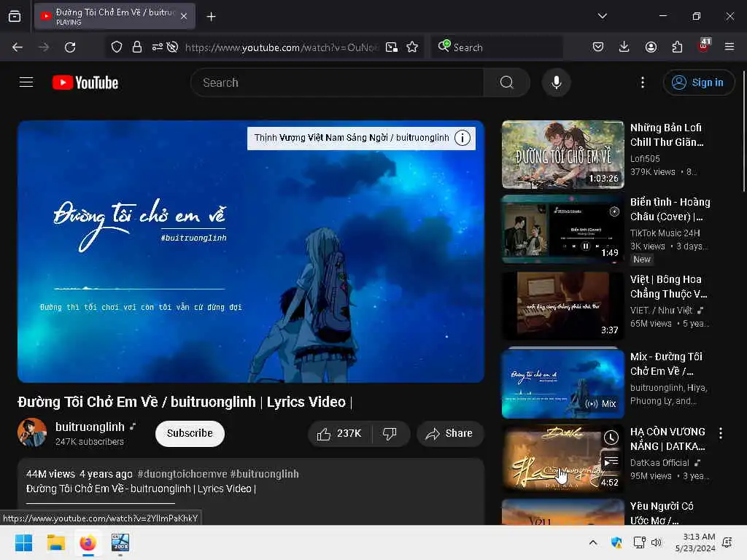Open the Firefox application menu
Screen dimensions: 747x560
pos(729,47)
